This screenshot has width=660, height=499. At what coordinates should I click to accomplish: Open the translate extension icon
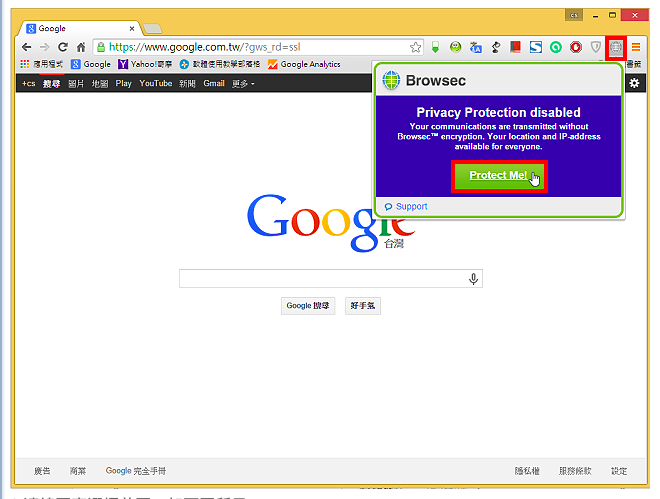476,47
